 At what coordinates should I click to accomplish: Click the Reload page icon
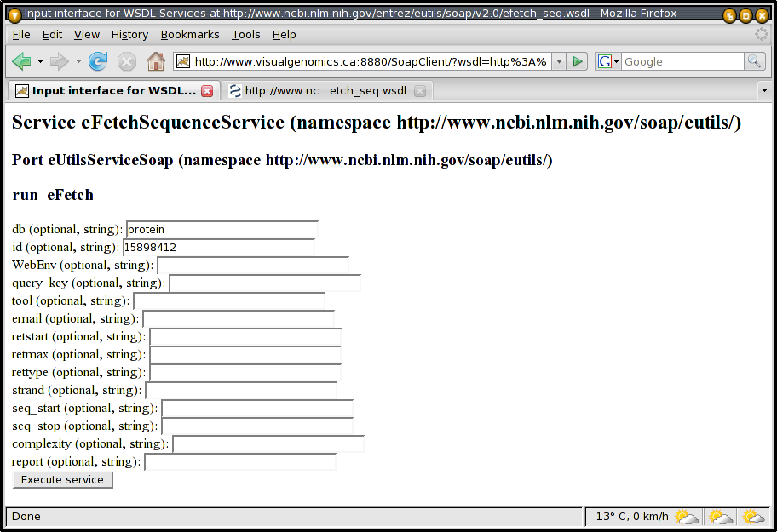click(x=98, y=61)
